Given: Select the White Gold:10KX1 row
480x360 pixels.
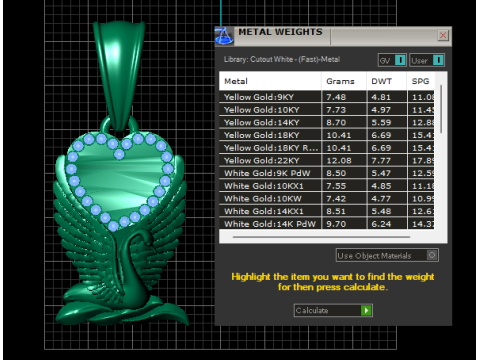Looking at the screenshot, I should [x=327, y=186].
